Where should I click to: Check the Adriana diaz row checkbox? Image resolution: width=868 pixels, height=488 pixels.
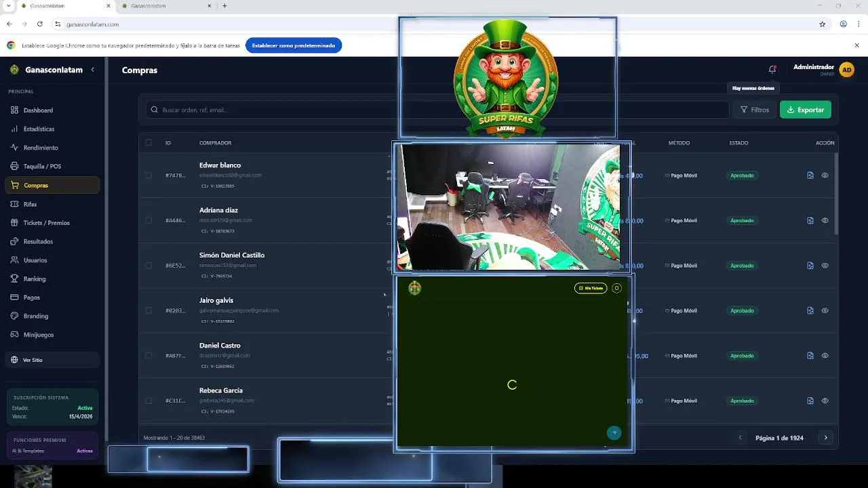click(x=149, y=220)
